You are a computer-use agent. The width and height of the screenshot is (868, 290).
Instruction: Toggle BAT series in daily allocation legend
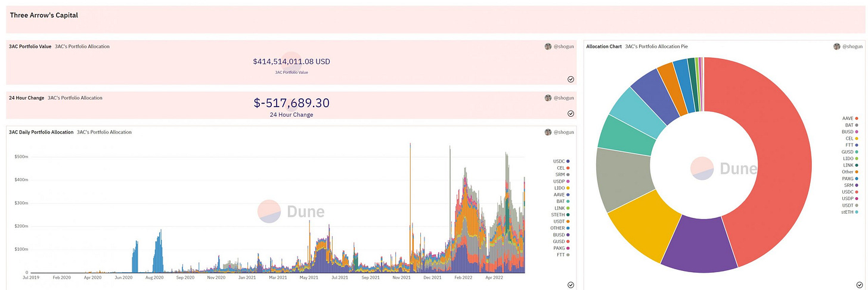(563, 201)
